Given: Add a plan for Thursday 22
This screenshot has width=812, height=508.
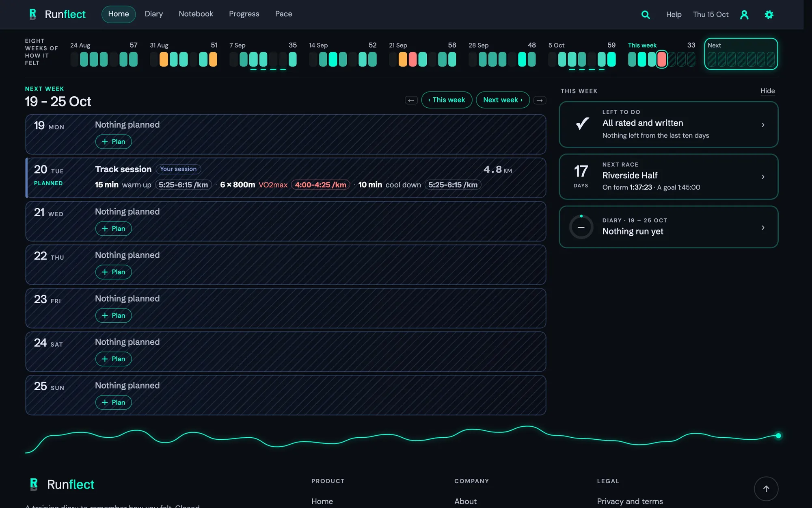Looking at the screenshot, I should 113,272.
